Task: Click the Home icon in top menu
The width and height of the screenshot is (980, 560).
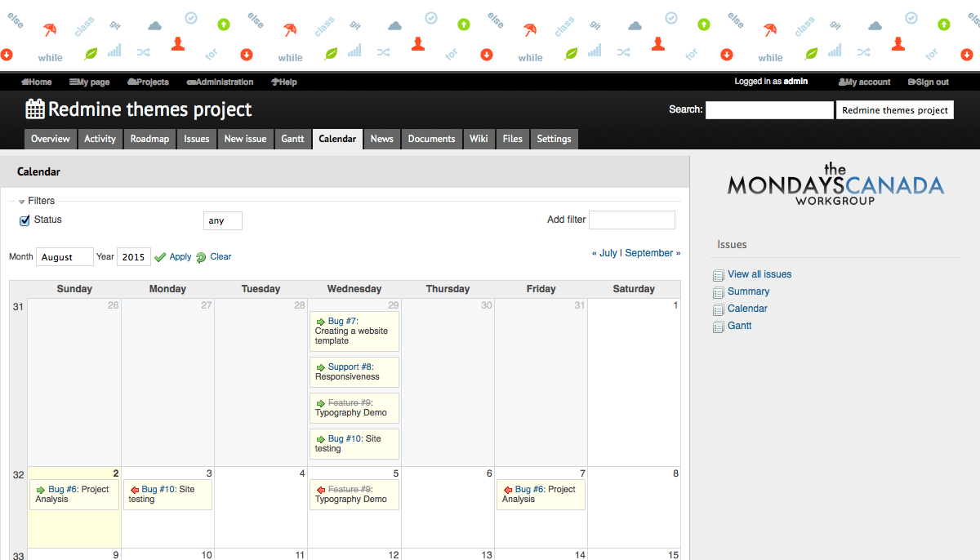Action: point(24,82)
